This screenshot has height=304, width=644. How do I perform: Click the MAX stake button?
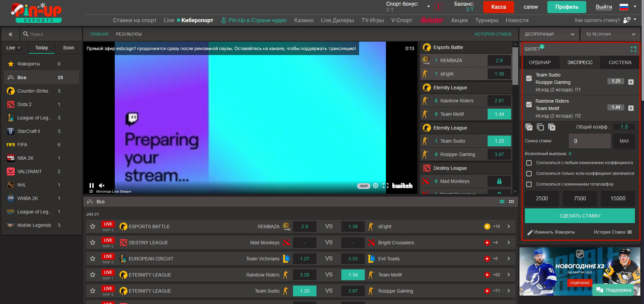coord(624,141)
